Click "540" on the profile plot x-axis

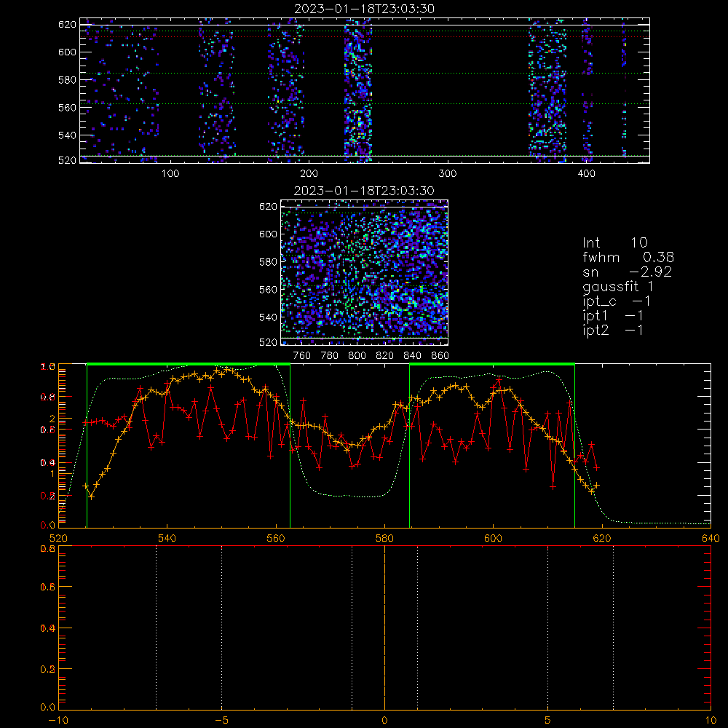167,538
